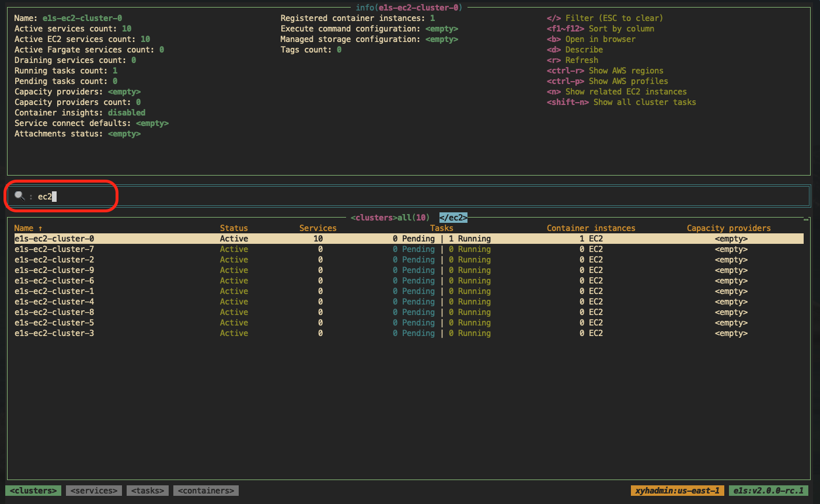
Task: Switch to the clusters tab
Action: pyautogui.click(x=33, y=491)
